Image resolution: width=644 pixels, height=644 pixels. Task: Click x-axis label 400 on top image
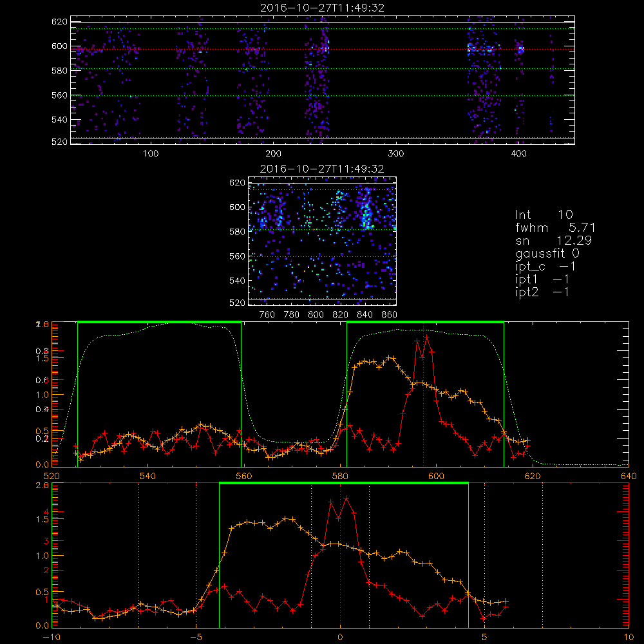[x=518, y=154]
